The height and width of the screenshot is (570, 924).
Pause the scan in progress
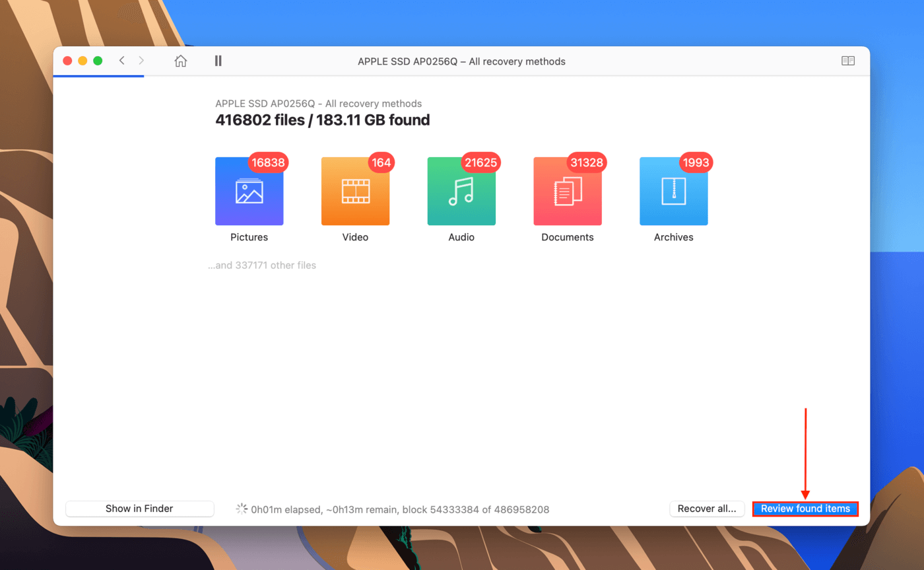[218, 61]
